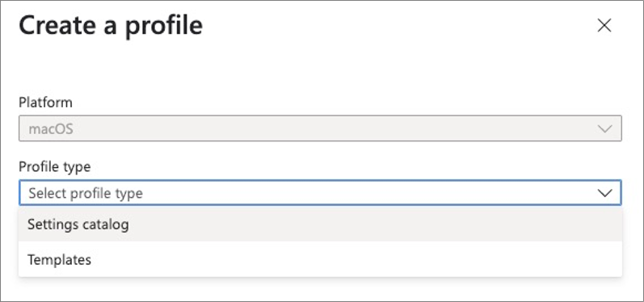
Task: Click the disabled Platform combo box
Action: point(320,128)
